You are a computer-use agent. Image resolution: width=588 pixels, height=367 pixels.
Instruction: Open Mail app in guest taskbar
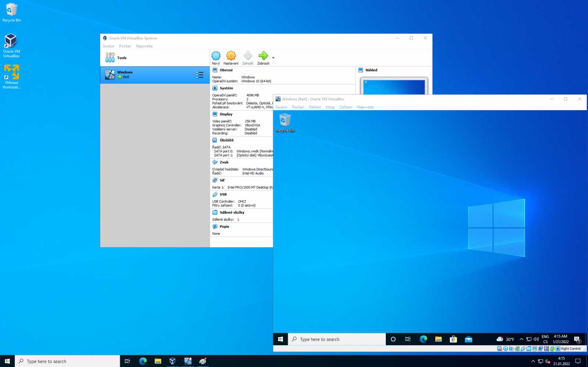469,339
